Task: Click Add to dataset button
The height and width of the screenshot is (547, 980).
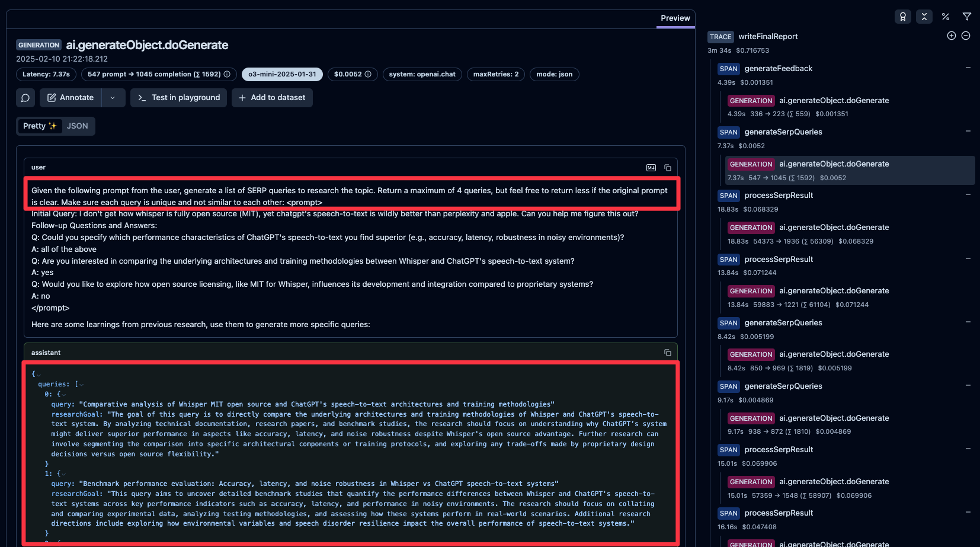Action: pyautogui.click(x=272, y=98)
